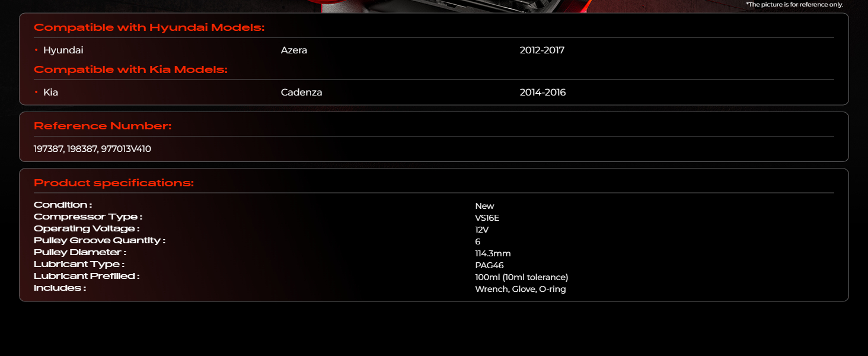
Task: Click the 'Includes :' label
Action: click(x=60, y=288)
